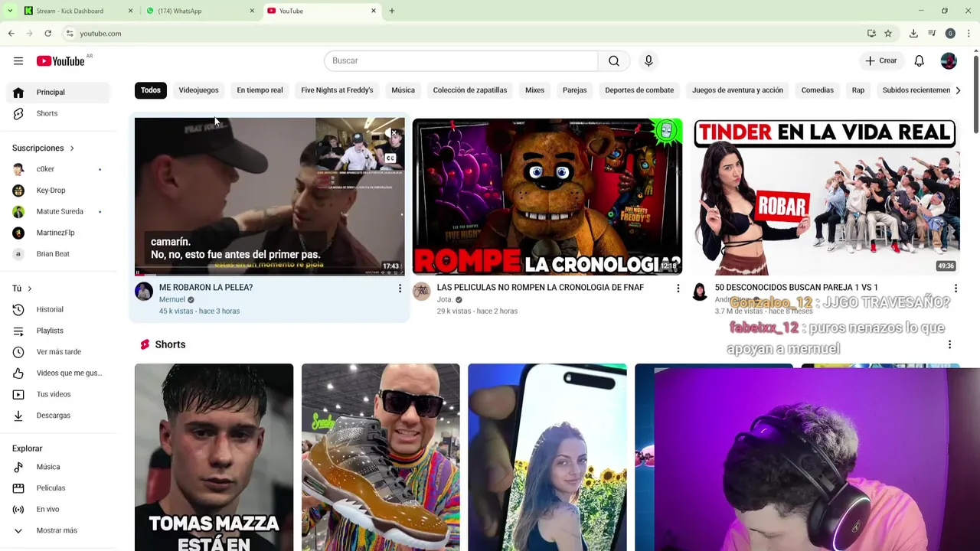Image resolution: width=980 pixels, height=551 pixels.
Task: Open Descargas in sidebar
Action: coord(60,416)
